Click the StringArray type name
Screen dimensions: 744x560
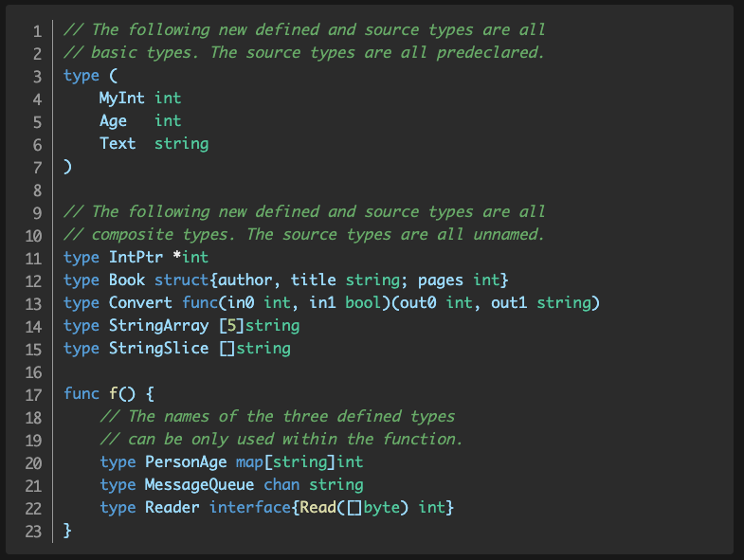tap(158, 326)
